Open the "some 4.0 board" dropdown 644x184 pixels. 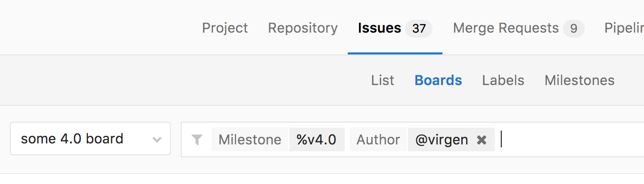click(90, 138)
